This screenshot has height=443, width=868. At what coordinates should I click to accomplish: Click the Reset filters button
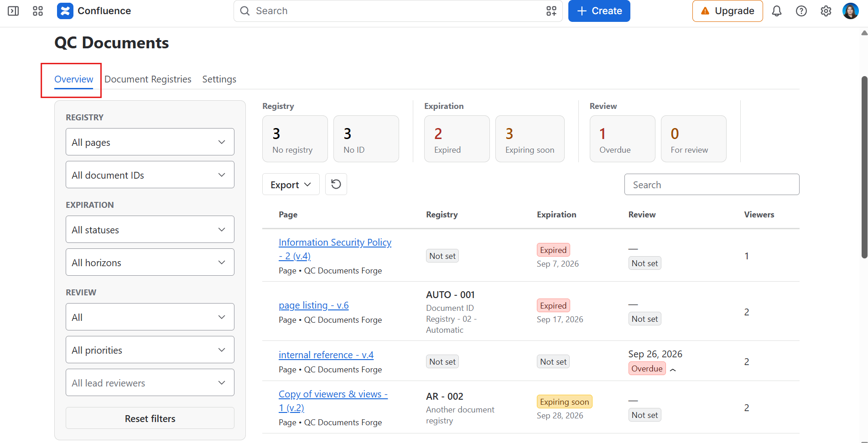tap(150, 418)
